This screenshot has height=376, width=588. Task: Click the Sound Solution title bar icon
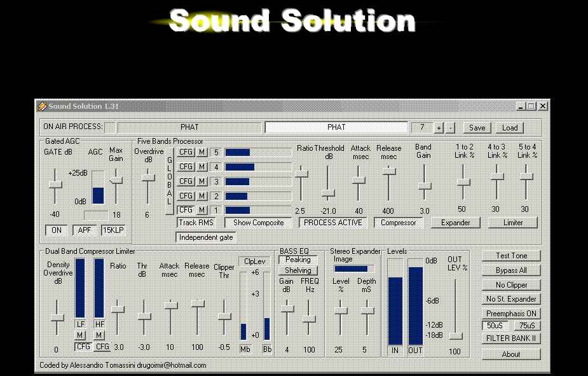[44, 106]
